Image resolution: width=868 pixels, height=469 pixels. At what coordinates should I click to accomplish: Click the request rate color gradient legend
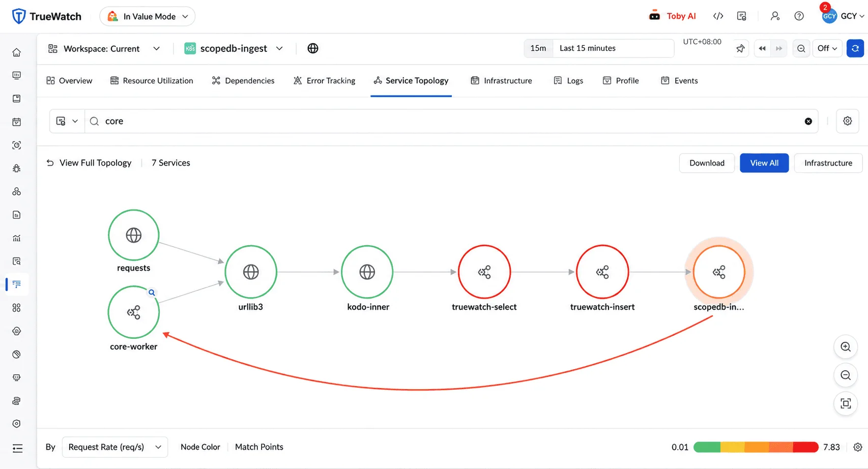pos(756,447)
